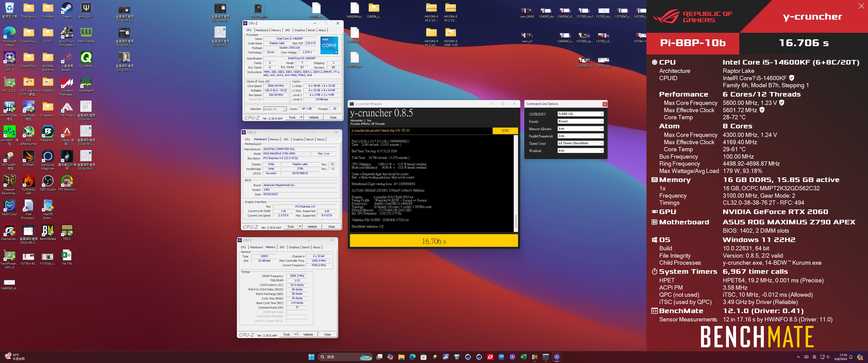Open the Copilot taskbar icon
The width and height of the screenshot is (868, 363).
tap(390, 357)
